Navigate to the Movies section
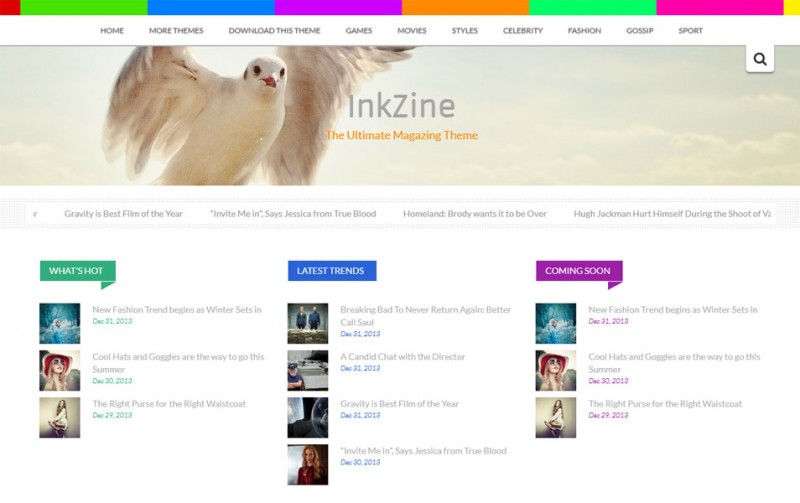The image size is (800, 503). coord(412,31)
